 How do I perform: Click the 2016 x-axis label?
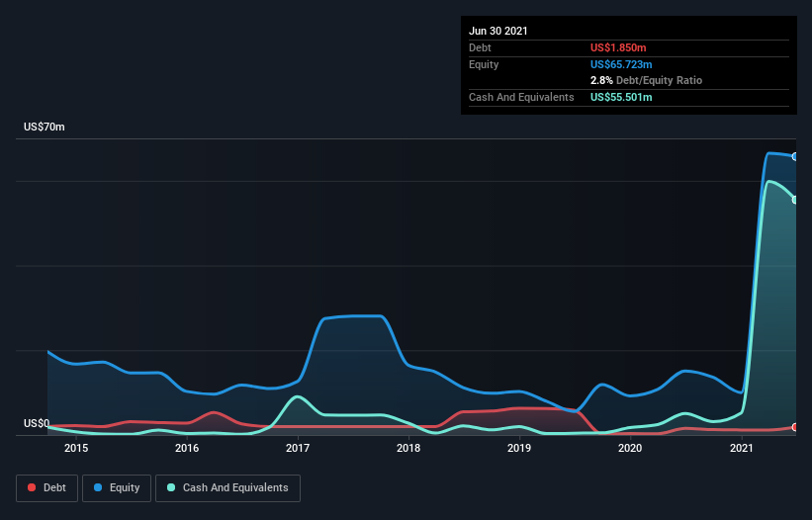pyautogui.click(x=187, y=448)
